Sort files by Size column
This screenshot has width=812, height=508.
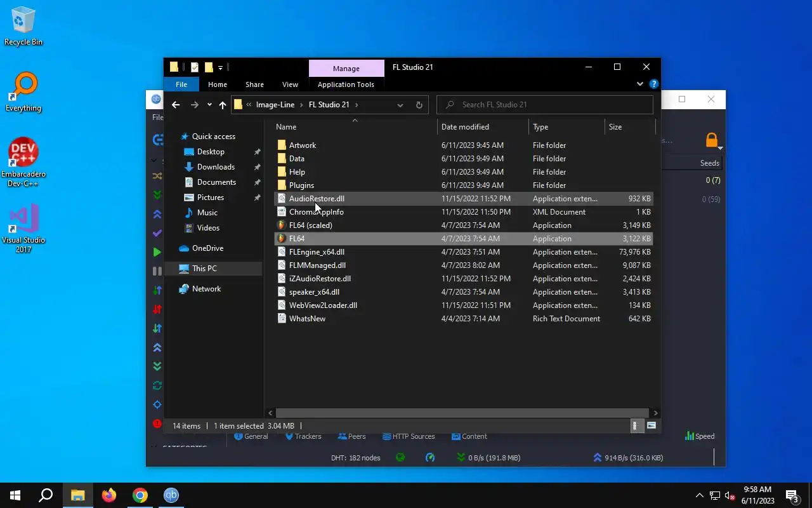[630, 127]
